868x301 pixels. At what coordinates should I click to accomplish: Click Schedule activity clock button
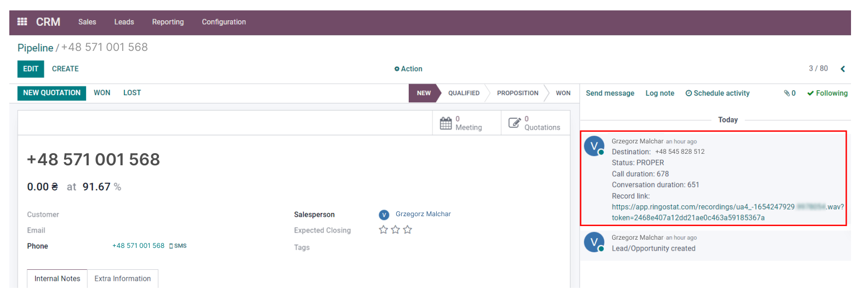click(717, 94)
